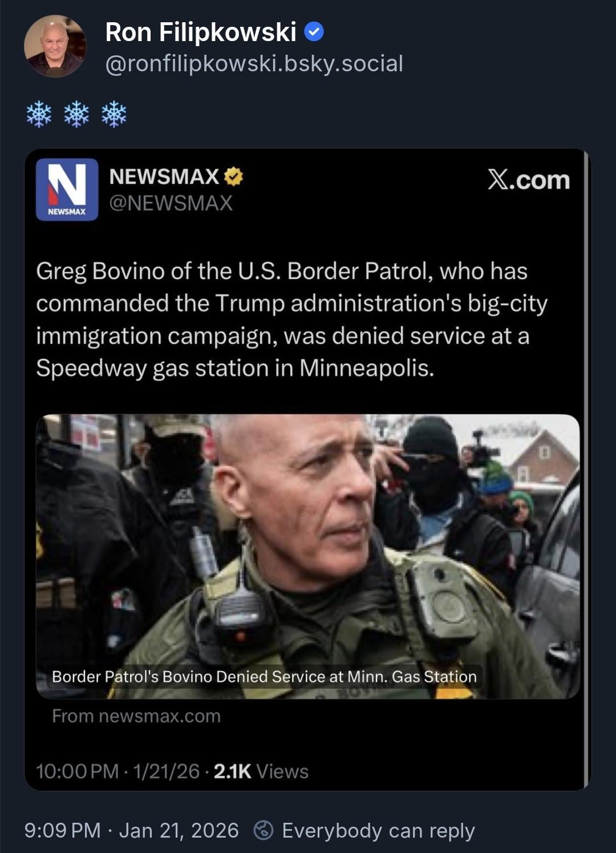616x853 pixels.
Task: Open the @ronfilipkowski.bsky.social handle
Action: (x=254, y=63)
